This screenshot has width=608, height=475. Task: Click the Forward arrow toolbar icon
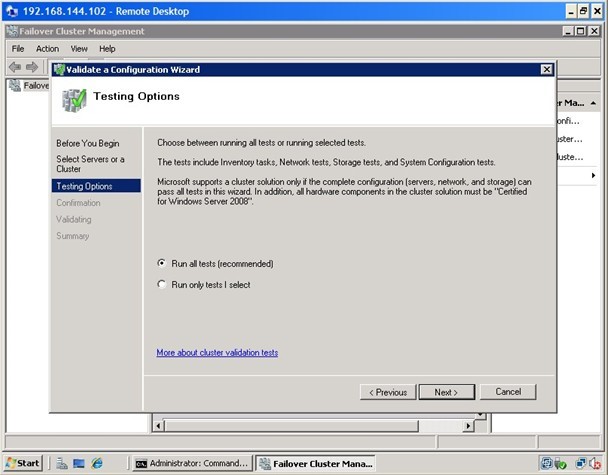(32, 67)
